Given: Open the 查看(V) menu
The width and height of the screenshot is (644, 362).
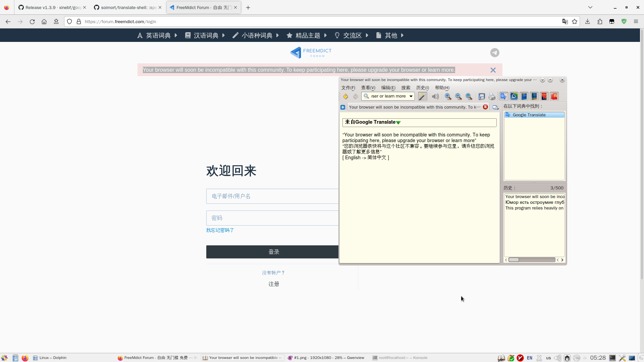Looking at the screenshot, I should tap(368, 88).
